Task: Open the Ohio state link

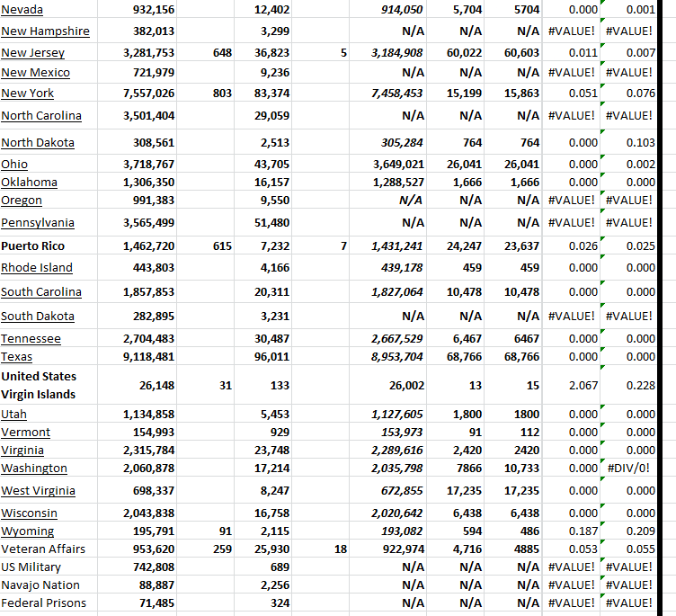Action: click(x=14, y=165)
